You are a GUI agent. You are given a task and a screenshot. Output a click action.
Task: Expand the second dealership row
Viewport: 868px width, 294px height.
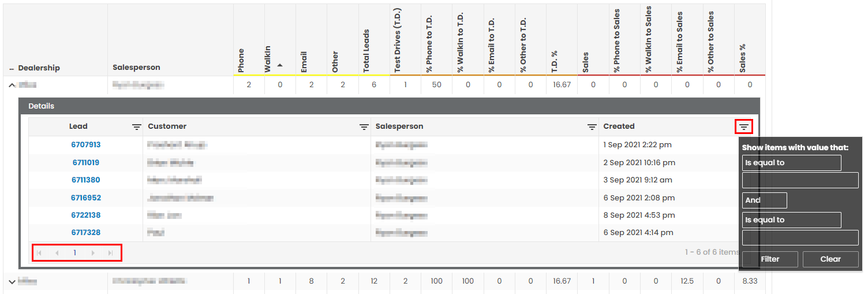pyautogui.click(x=12, y=282)
